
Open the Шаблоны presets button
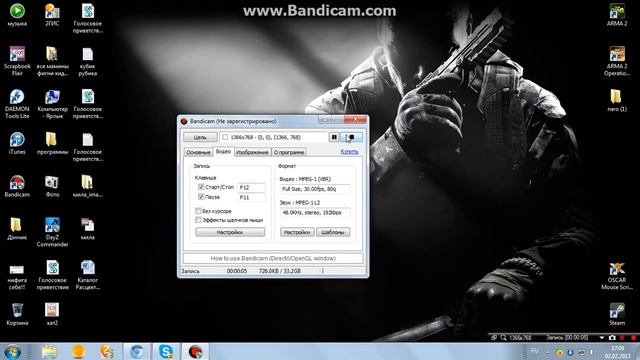click(333, 232)
